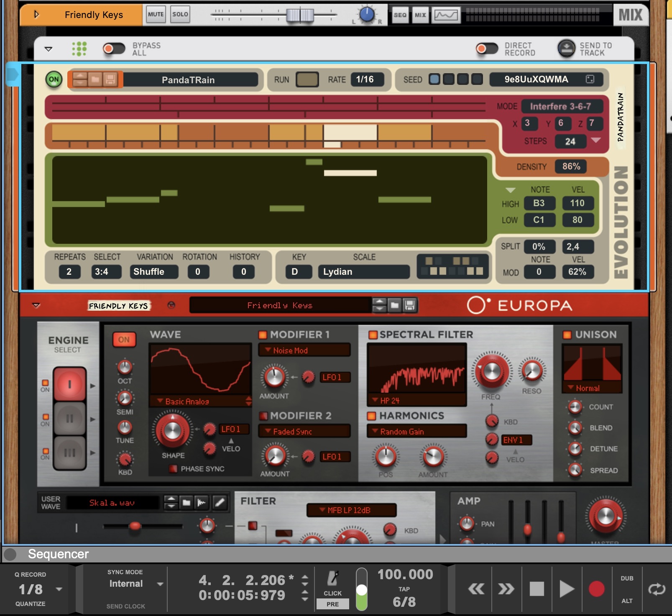The height and width of the screenshot is (616, 672).
Task: Click the user wave edit pencil icon
Action: [220, 503]
